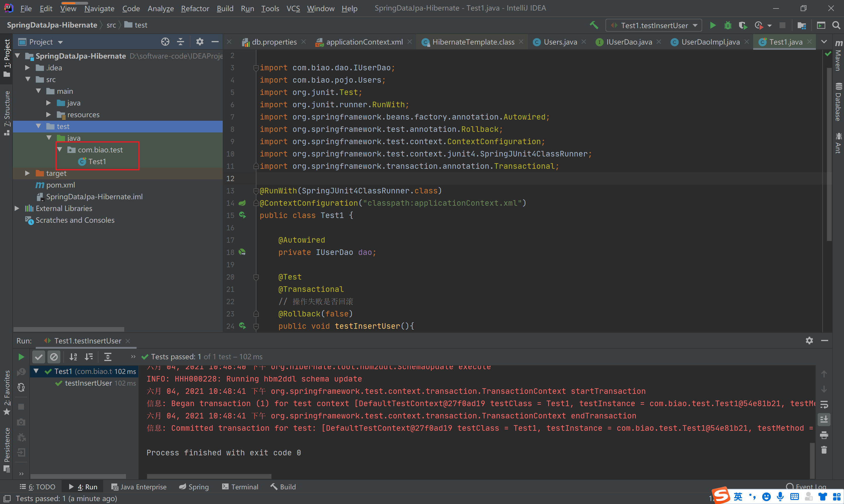Image resolution: width=844 pixels, height=504 pixels.
Task: Click run gutter icon beside testInsertUser method
Action: coord(242,326)
